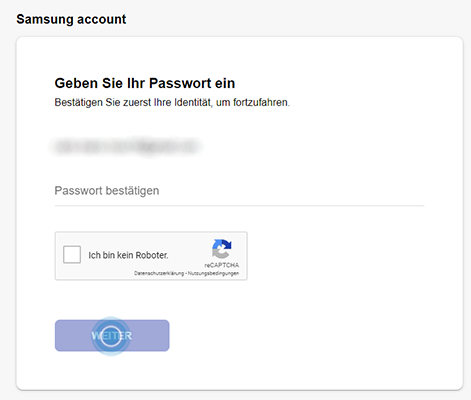Screen dimensions: 471x400
Task: Click the letter R at WEITER button's end
Action: tap(128, 336)
